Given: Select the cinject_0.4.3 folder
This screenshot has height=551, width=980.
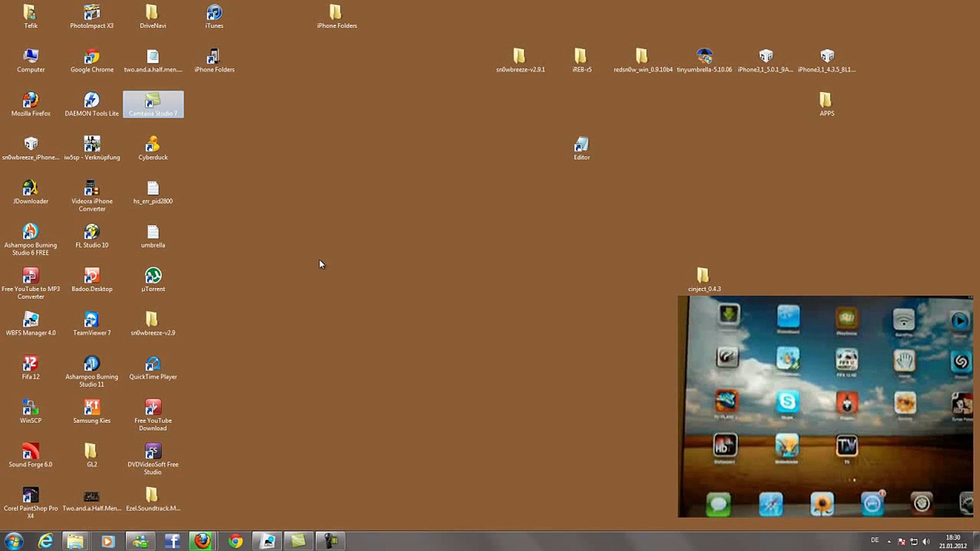Looking at the screenshot, I should click(704, 280).
